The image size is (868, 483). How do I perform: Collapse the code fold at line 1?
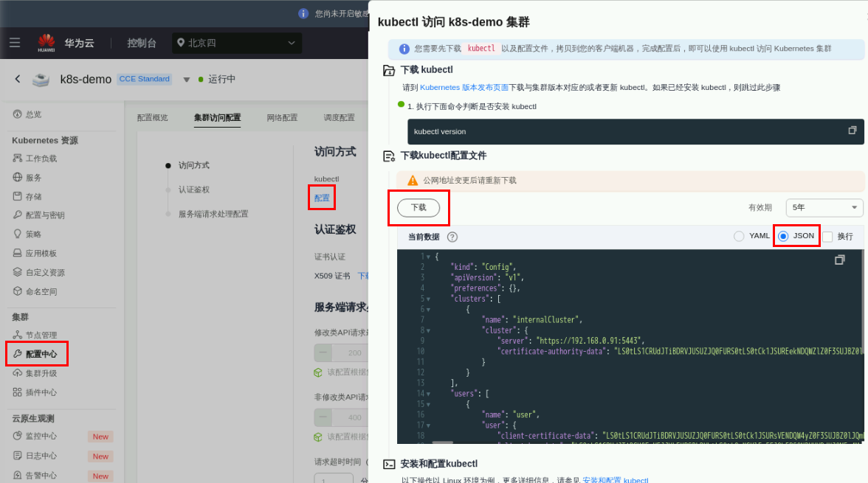pyautogui.click(x=428, y=257)
